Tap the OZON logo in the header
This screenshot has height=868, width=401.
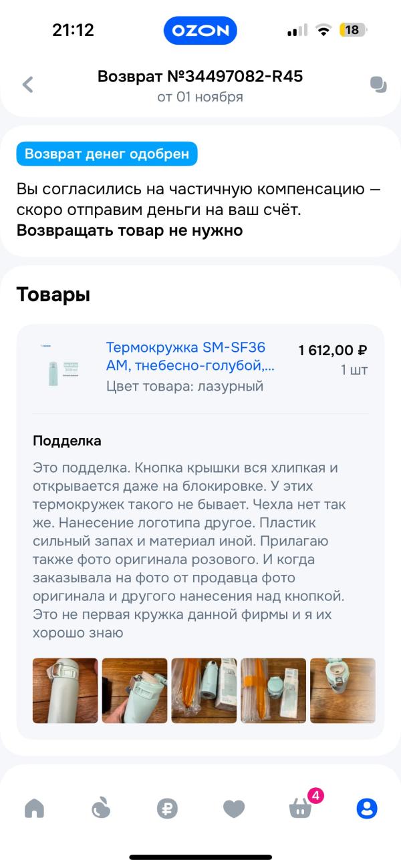coord(200,30)
